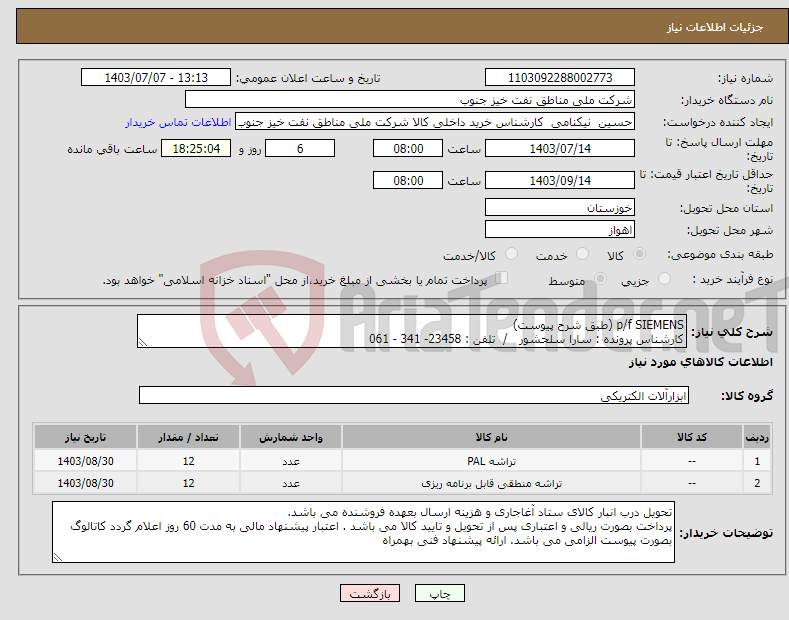Viewport: 789px width, 620px height.
Task: Click the اطلاعات کالاهای مورد نیاز heading
Action: 700,362
